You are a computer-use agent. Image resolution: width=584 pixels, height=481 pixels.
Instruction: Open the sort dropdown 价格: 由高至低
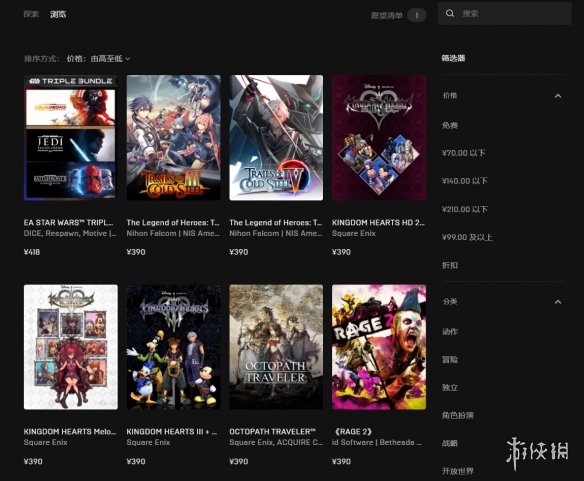[99, 58]
